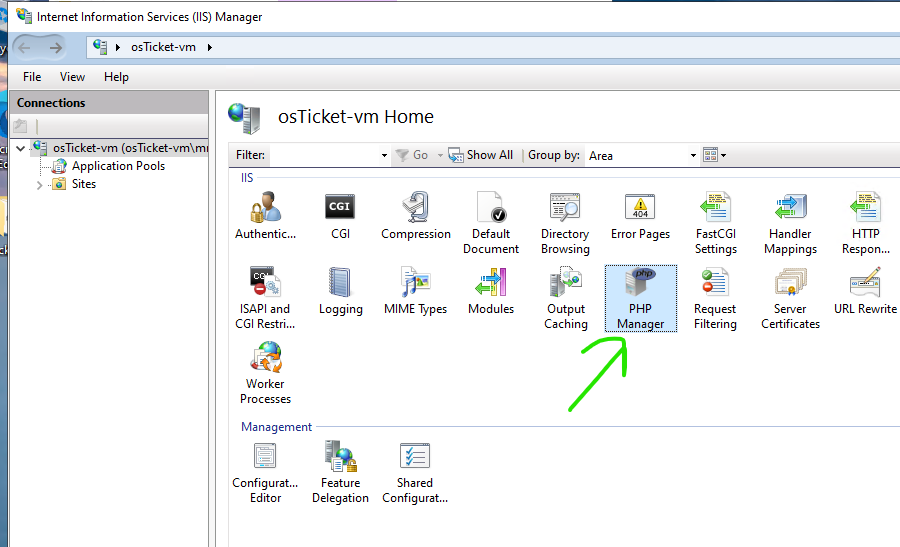The image size is (900, 547).
Task: Open MIME Types feature
Action: coord(416,290)
